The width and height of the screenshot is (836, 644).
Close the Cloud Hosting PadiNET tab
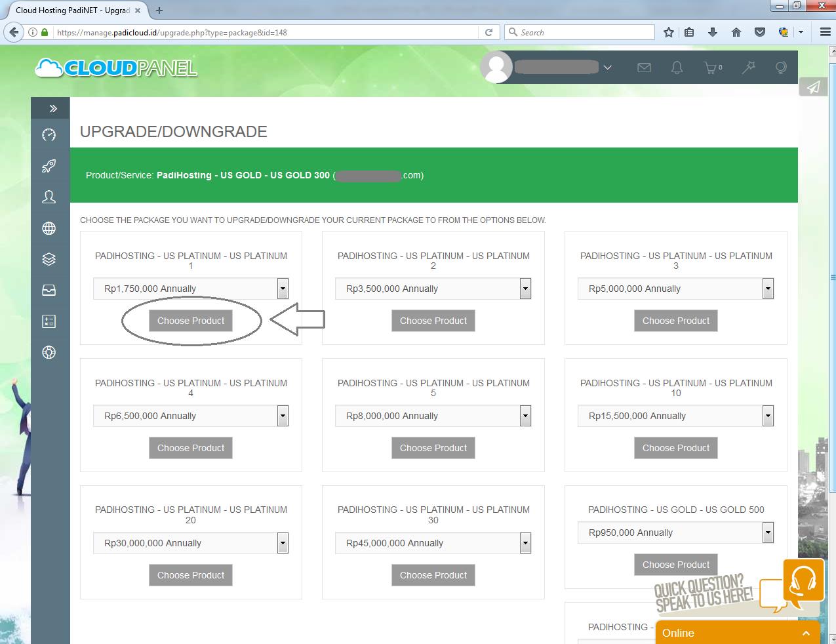point(138,10)
